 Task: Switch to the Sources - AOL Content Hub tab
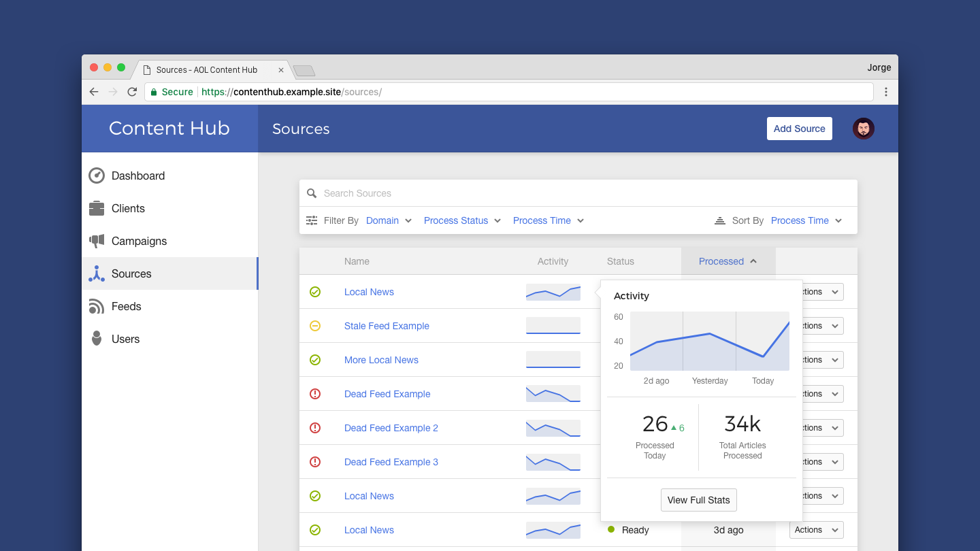click(207, 70)
